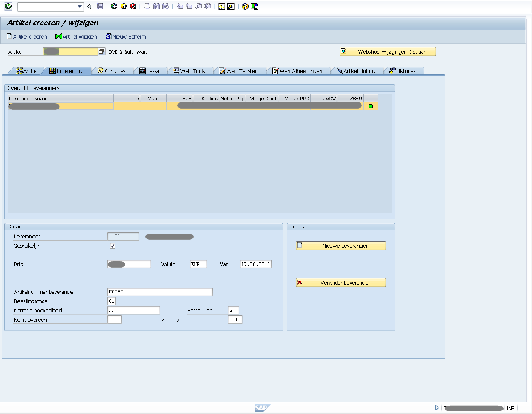Screen dimensions: 532x414
Task: Click the Customize Local Layout icon
Action: pyautogui.click(x=254, y=6)
